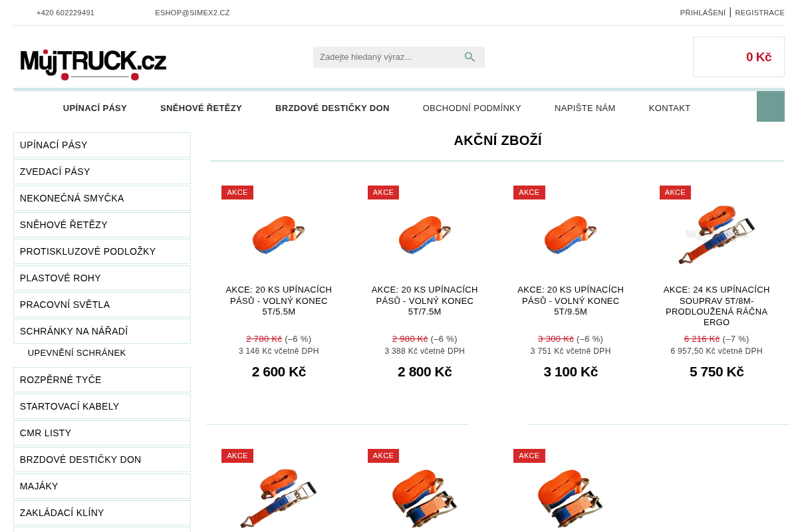This screenshot has width=798, height=532.
Task: Open product title Volný konec 5T/9.5M
Action: [x=571, y=301]
